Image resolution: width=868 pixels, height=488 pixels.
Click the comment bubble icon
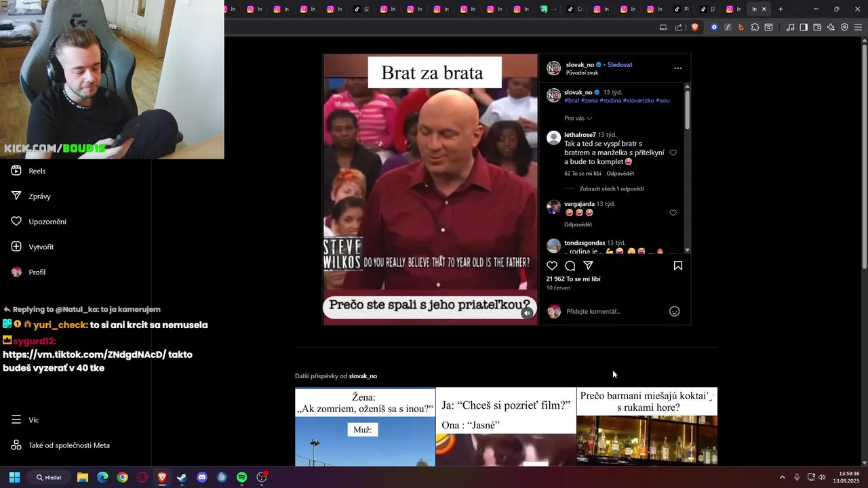pos(570,266)
